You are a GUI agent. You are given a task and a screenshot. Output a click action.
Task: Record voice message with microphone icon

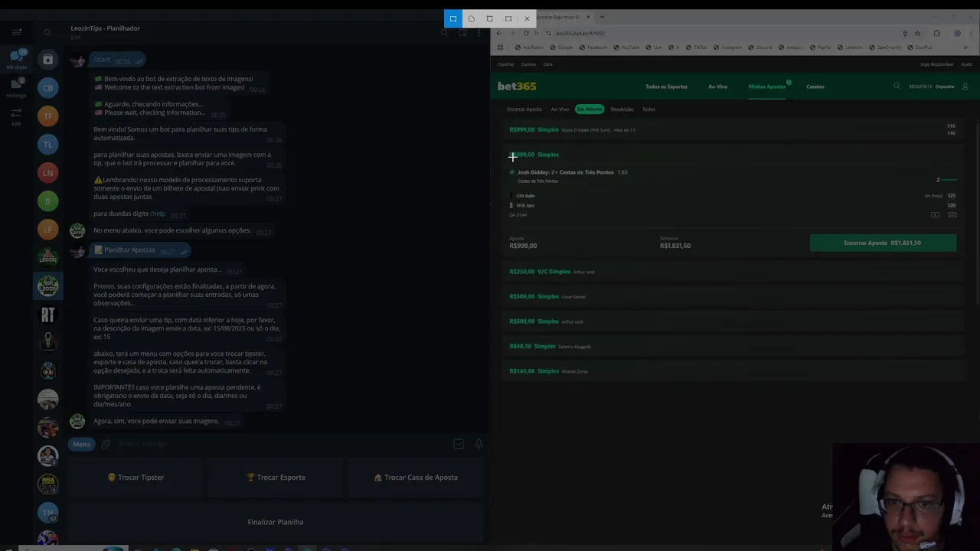pyautogui.click(x=479, y=444)
